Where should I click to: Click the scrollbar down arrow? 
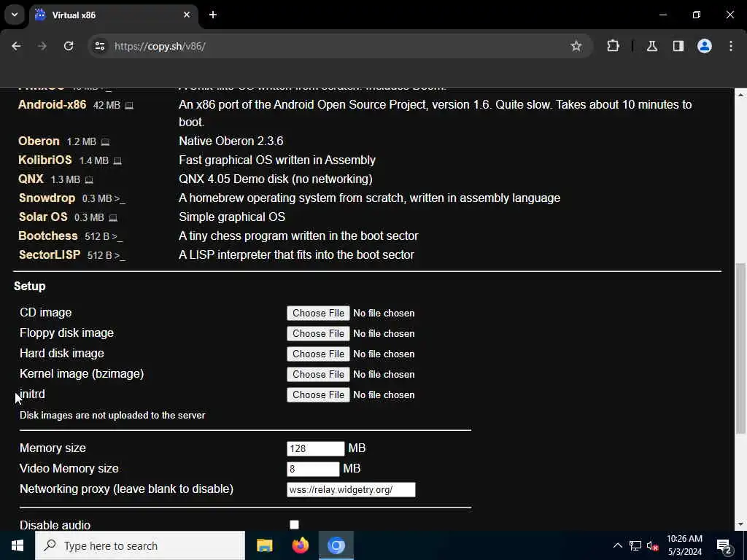point(740,525)
